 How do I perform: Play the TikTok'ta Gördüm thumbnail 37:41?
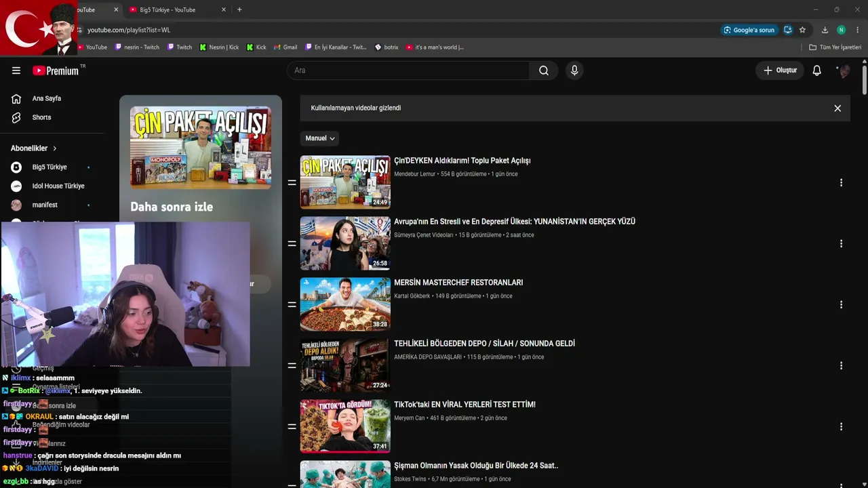(x=345, y=426)
